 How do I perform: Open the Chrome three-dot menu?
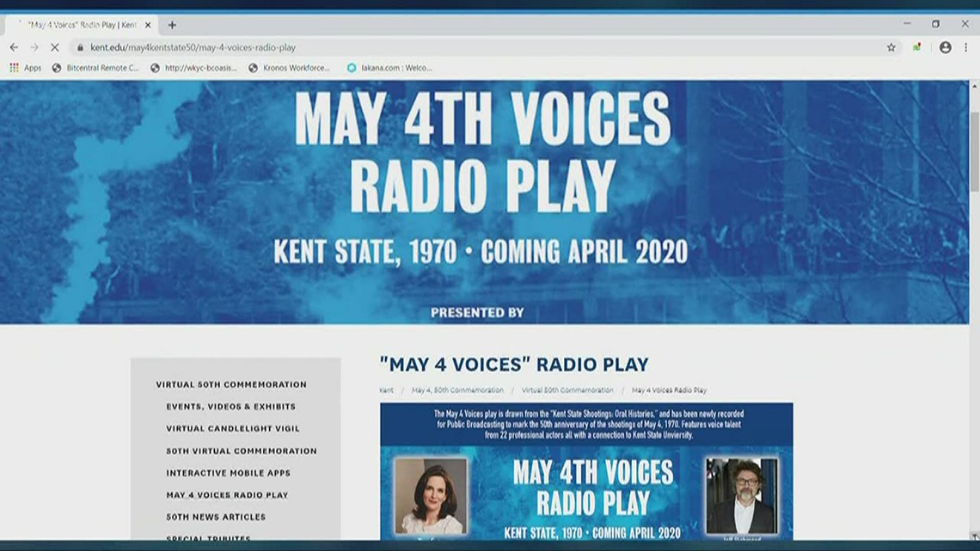(965, 47)
